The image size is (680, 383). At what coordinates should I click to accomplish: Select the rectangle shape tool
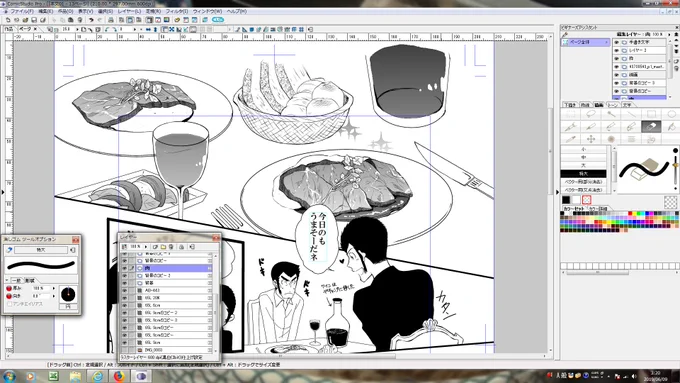point(651,114)
